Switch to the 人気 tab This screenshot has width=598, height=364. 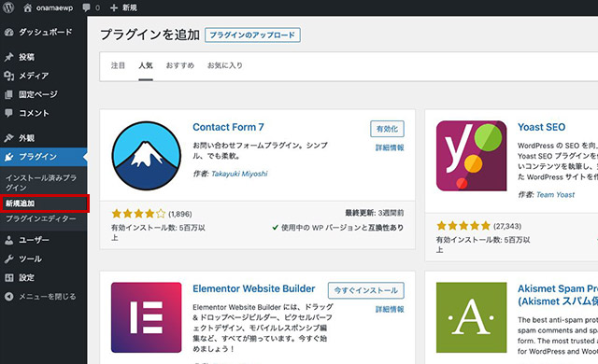tap(146, 65)
